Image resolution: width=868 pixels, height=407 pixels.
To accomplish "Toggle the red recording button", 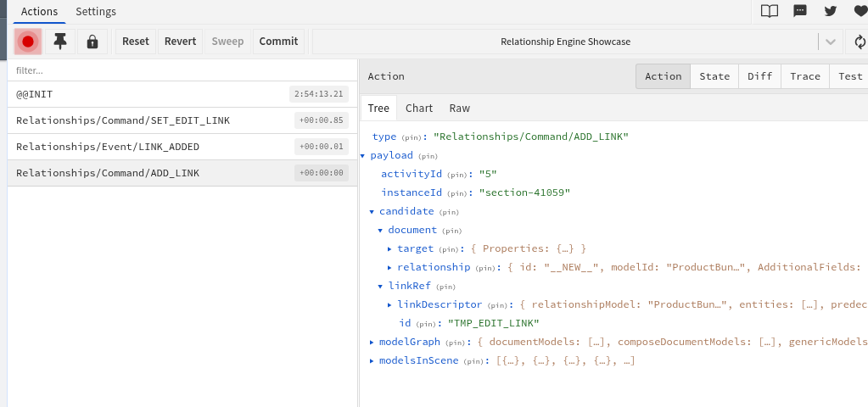I will pyautogui.click(x=28, y=42).
